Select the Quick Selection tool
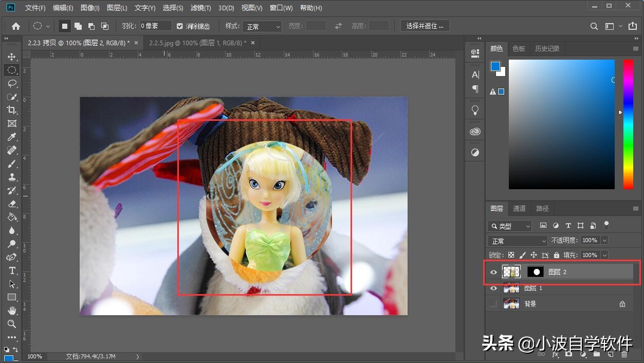 click(12, 97)
